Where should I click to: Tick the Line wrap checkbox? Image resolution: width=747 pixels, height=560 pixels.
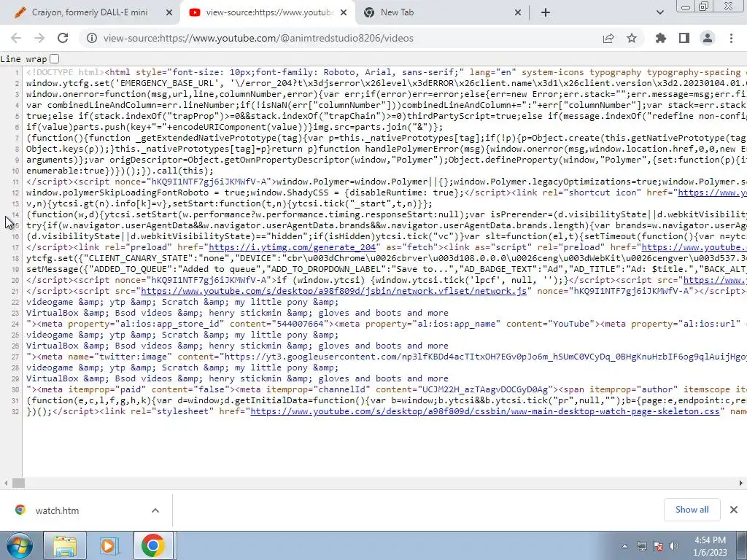(x=54, y=59)
